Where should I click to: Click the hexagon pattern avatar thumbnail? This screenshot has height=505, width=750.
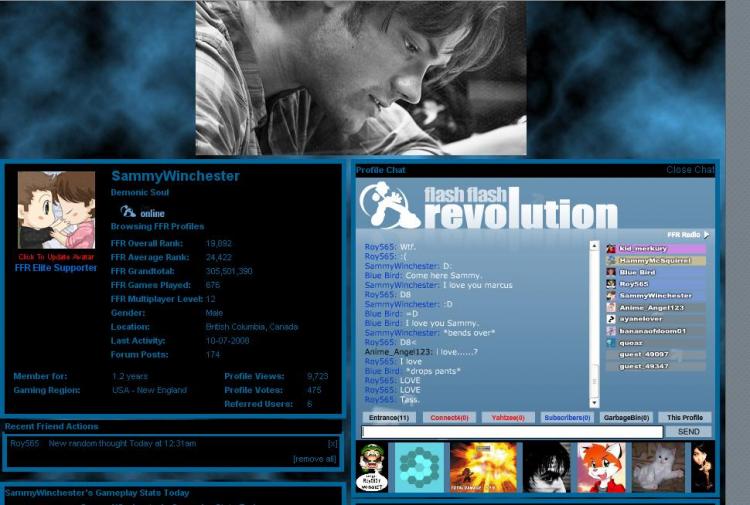click(419, 467)
